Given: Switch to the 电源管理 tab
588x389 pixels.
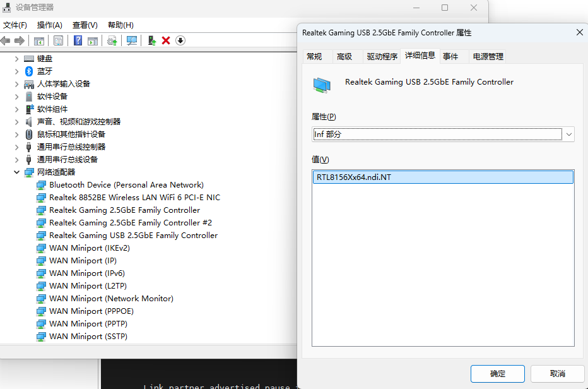Looking at the screenshot, I should click(488, 56).
